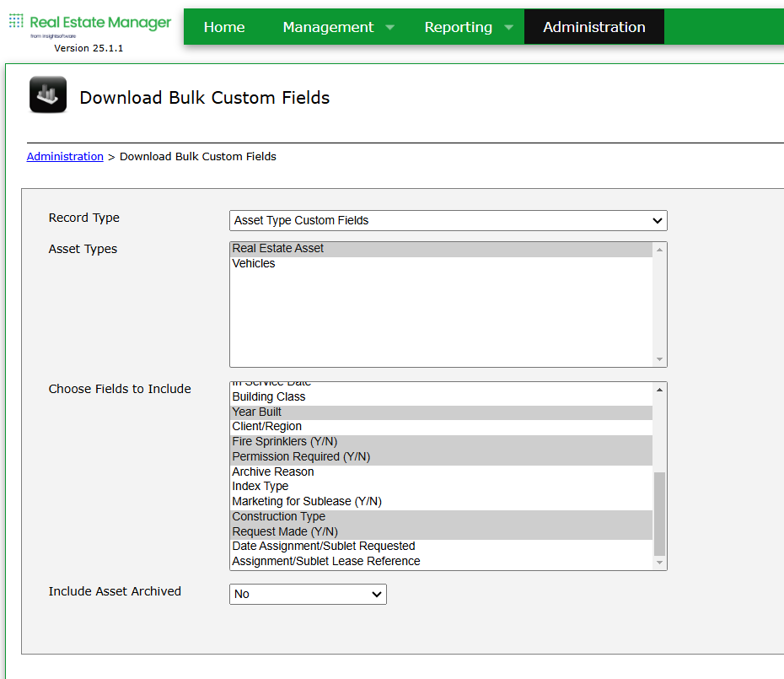Viewport: 784px width, 679px height.
Task: Click Asset Types list scroll up arrow
Action: click(x=659, y=250)
